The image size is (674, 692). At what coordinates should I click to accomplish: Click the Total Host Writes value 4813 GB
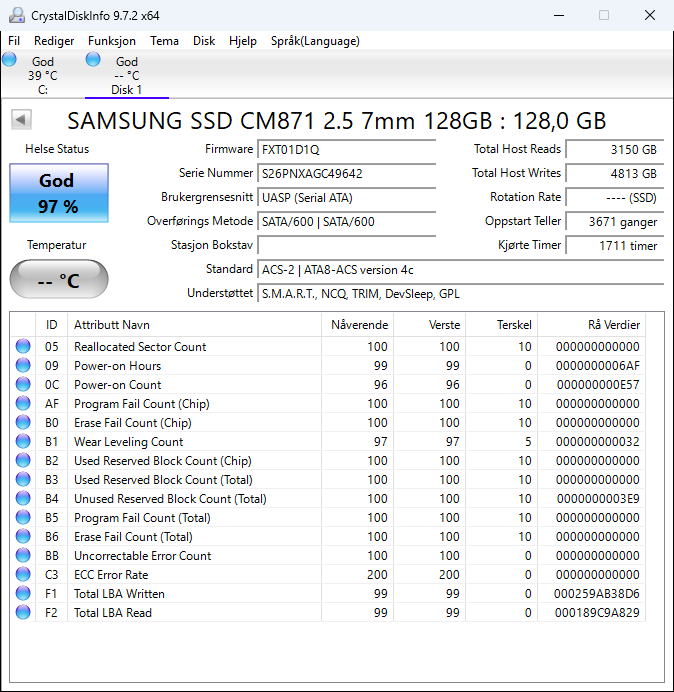coord(614,173)
